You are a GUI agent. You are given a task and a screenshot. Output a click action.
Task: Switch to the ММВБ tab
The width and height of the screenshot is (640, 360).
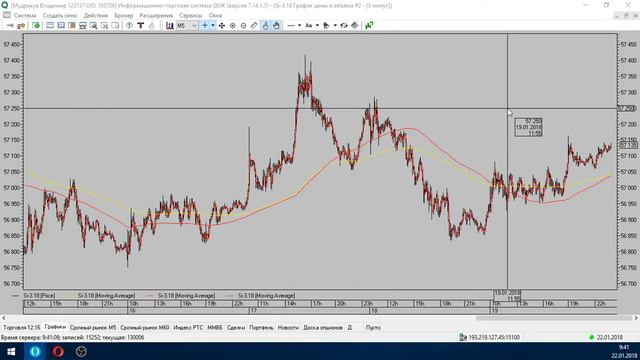(x=215, y=327)
